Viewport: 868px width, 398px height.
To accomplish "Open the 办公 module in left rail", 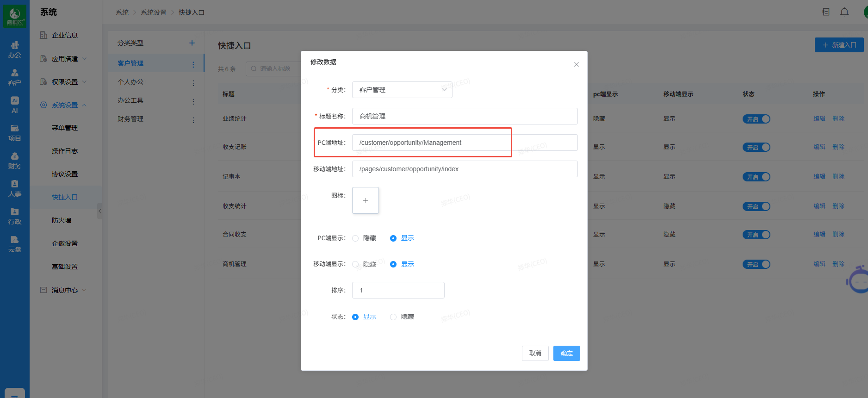I will pyautogui.click(x=15, y=50).
